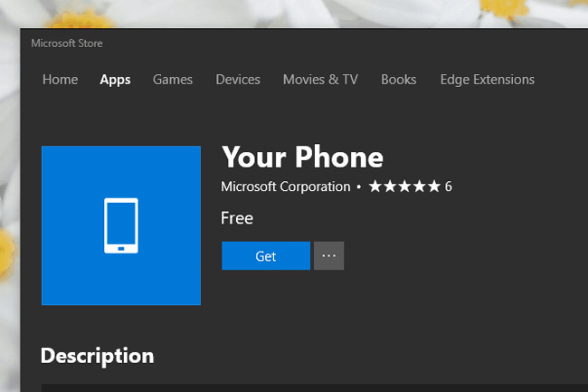
Task: Select the Apps tab
Action: click(115, 80)
